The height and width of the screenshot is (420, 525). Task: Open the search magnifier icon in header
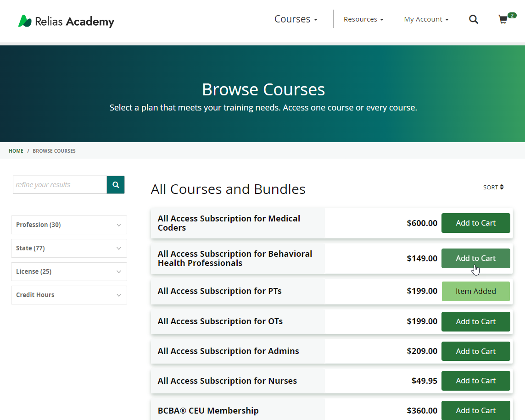point(474,19)
